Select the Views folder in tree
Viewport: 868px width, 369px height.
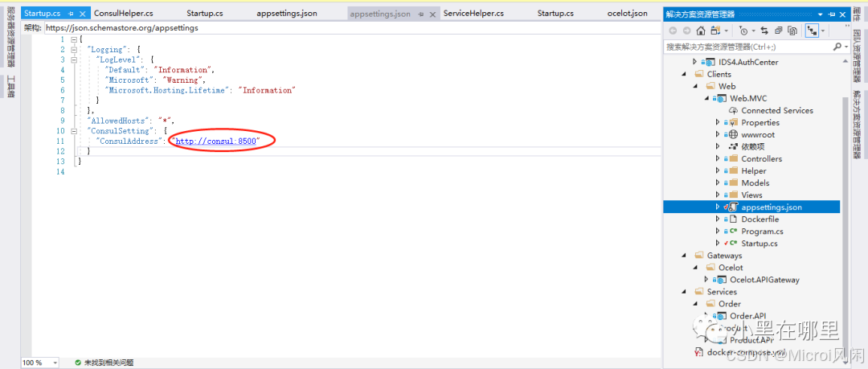point(751,195)
